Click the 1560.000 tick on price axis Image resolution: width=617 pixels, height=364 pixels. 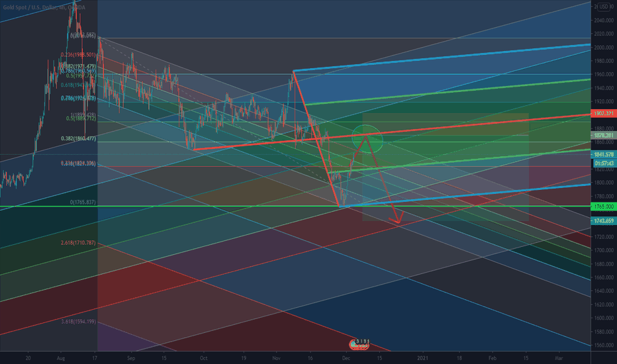[604, 345]
